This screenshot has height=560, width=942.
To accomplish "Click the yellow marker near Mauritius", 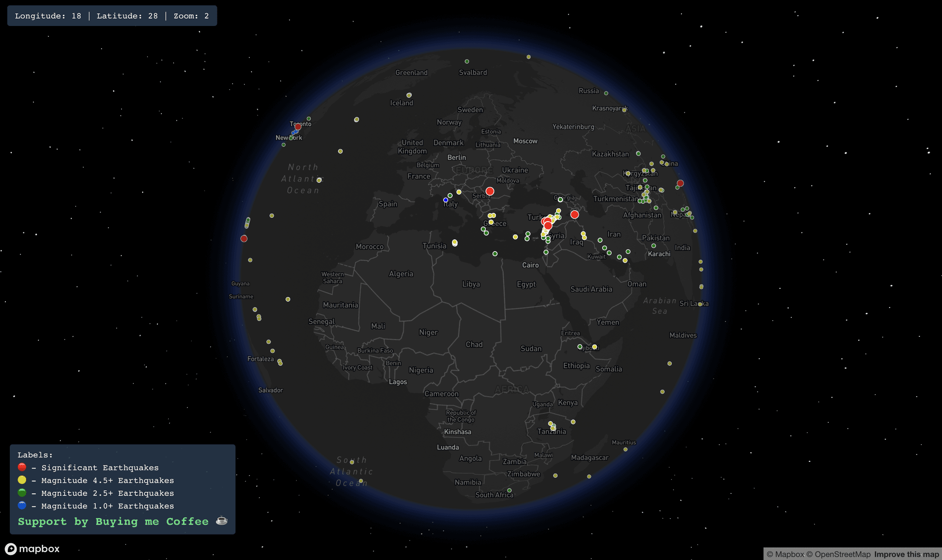I will (626, 449).
